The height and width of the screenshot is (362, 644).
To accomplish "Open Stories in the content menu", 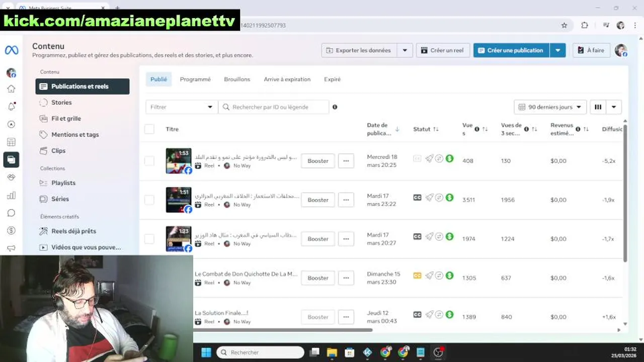I will pyautogui.click(x=83, y=103).
